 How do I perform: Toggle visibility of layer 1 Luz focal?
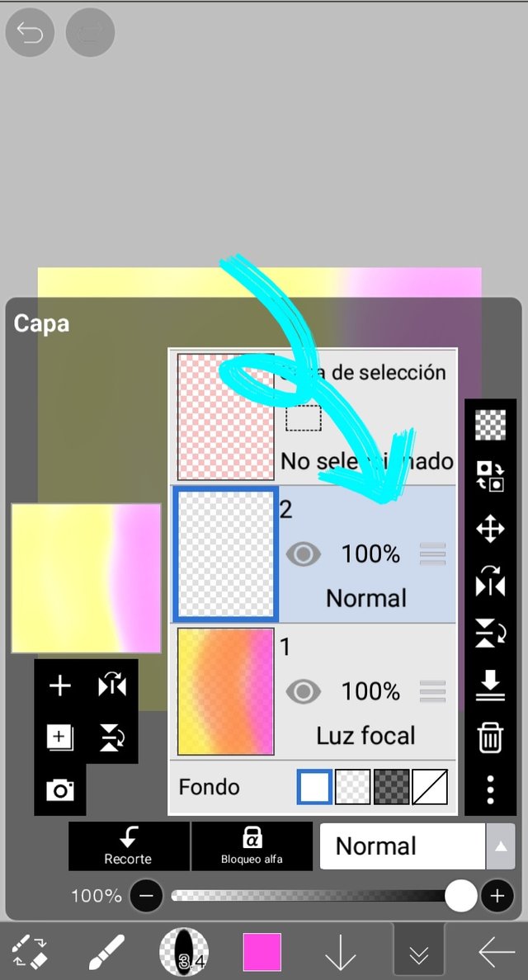click(303, 691)
